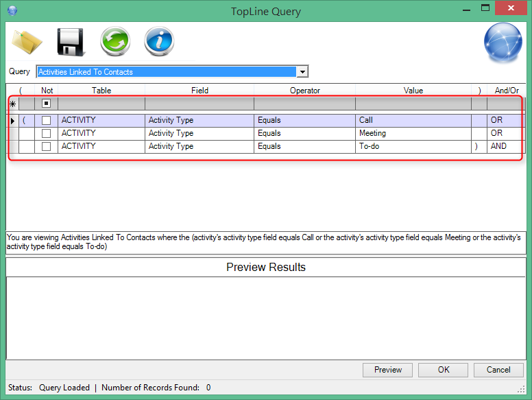Click the And/Or column header

507,91
